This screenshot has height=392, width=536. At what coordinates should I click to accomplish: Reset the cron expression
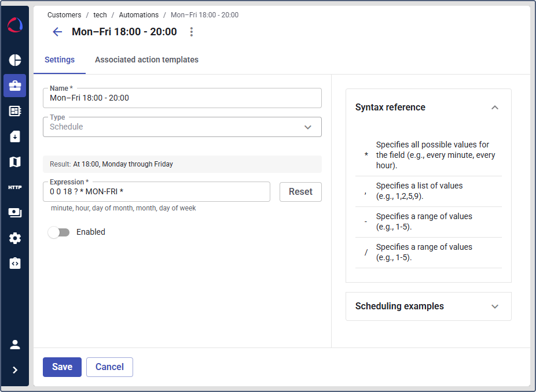click(300, 191)
